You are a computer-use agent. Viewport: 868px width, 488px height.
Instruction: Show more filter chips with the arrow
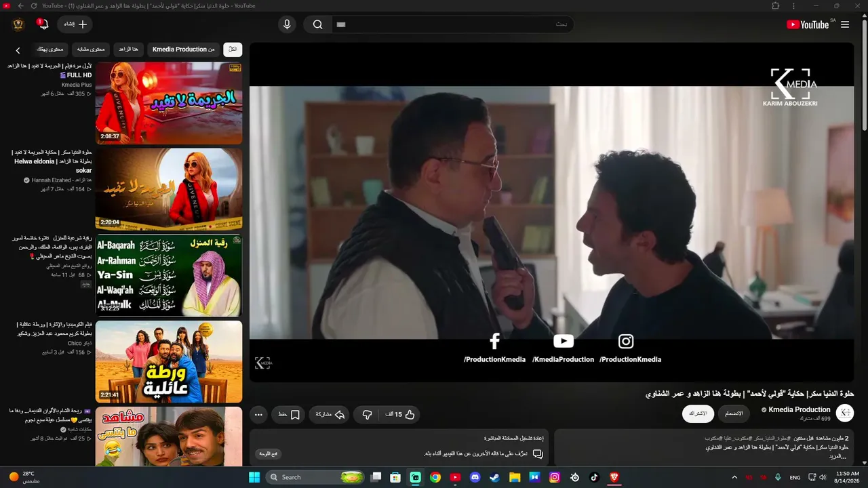(x=18, y=50)
